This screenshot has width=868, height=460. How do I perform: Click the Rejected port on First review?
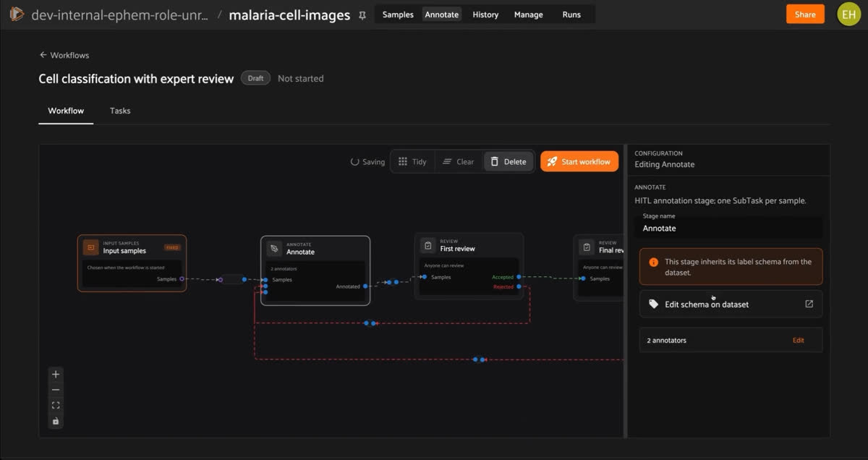pyautogui.click(x=519, y=286)
